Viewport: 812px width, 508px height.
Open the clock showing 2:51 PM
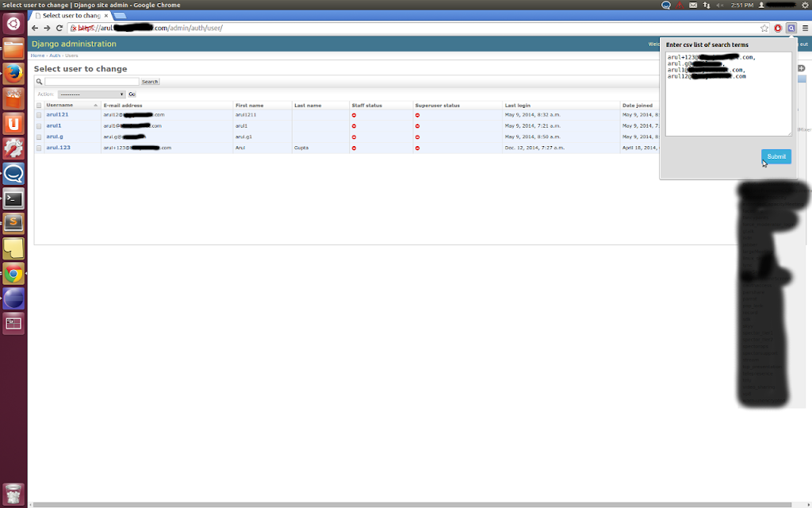pyautogui.click(x=742, y=6)
